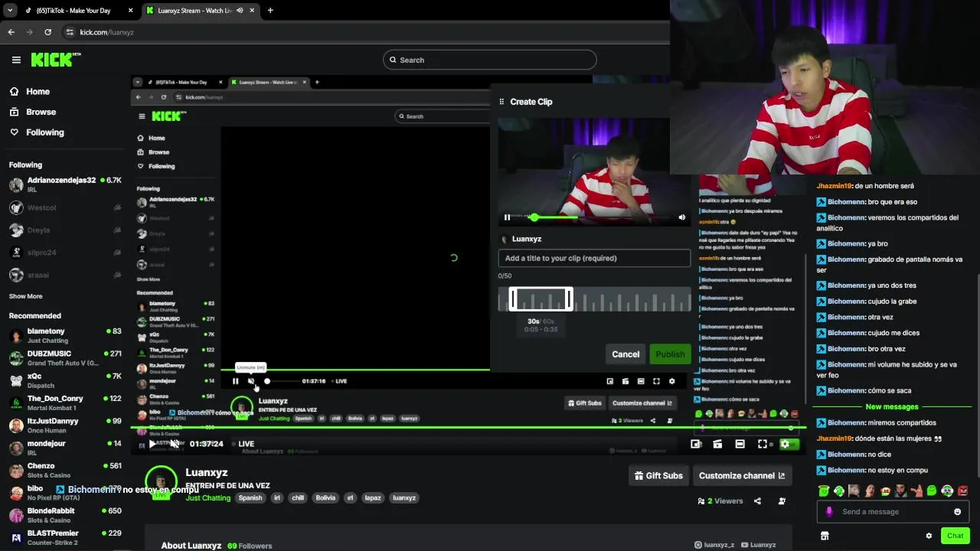Open blametony recommended channel
Screen dimensions: 980x551
tap(65, 335)
